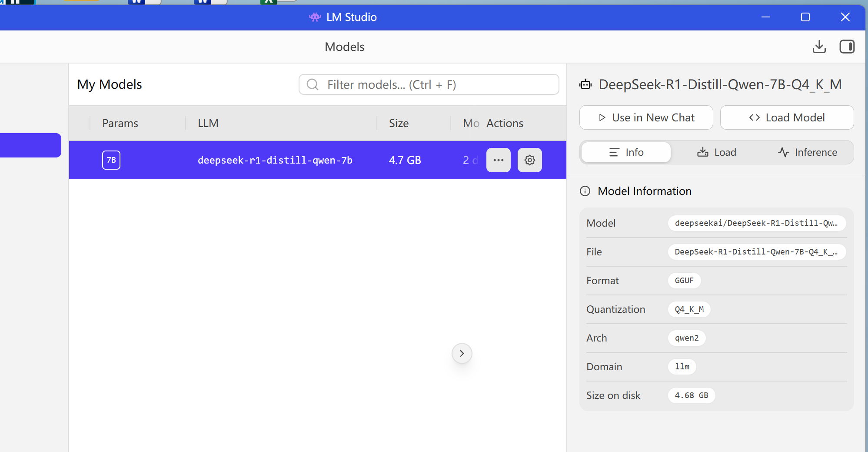Click the Load Model button

click(x=787, y=117)
